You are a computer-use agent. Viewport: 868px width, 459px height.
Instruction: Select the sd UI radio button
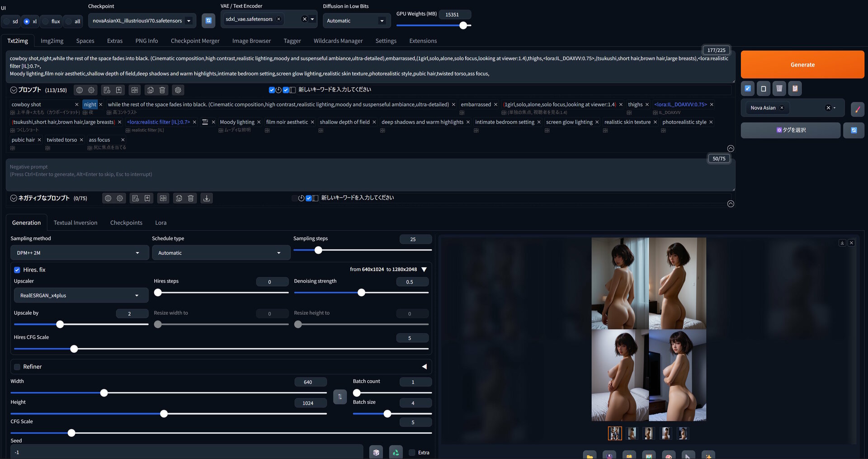[x=7, y=21]
